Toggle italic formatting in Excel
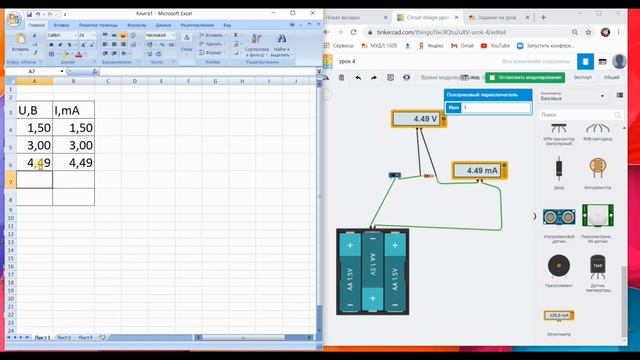This screenshot has width=640, height=360. [60, 44]
